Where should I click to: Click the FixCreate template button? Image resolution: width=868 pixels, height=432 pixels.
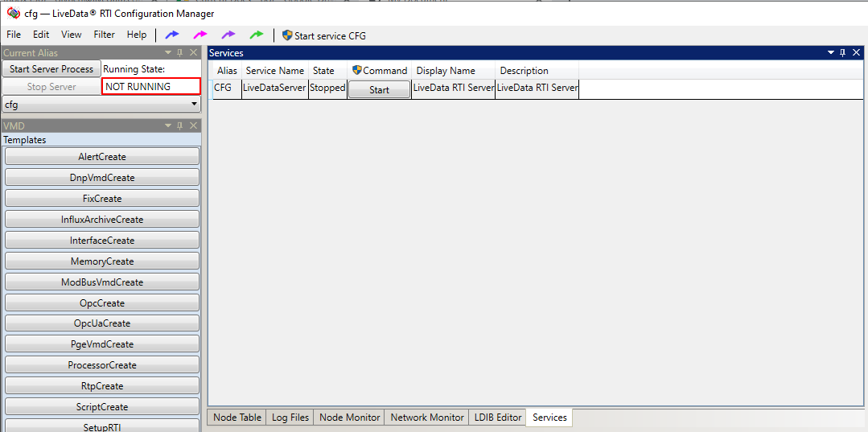[102, 198]
